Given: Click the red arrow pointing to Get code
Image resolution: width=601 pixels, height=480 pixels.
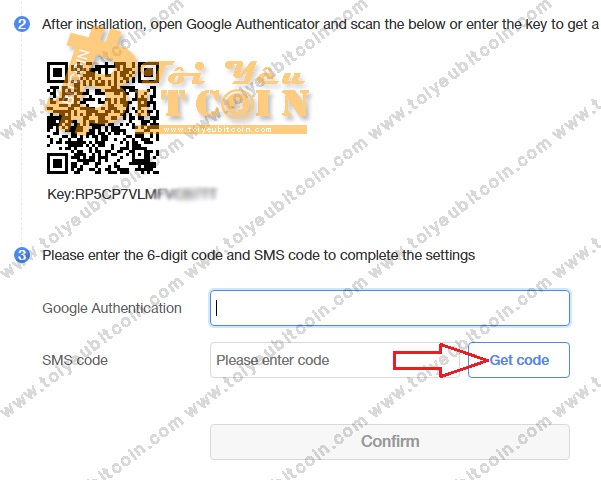Looking at the screenshot, I should pos(441,360).
